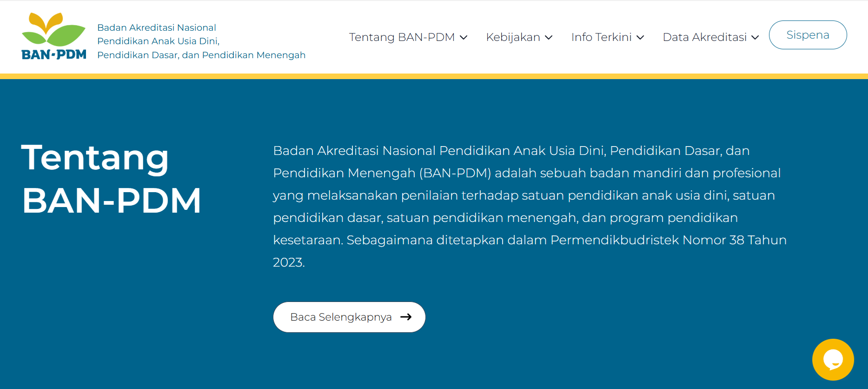The height and width of the screenshot is (389, 868).
Task: Click the 2023. text ending the paragraph
Action: click(x=289, y=262)
